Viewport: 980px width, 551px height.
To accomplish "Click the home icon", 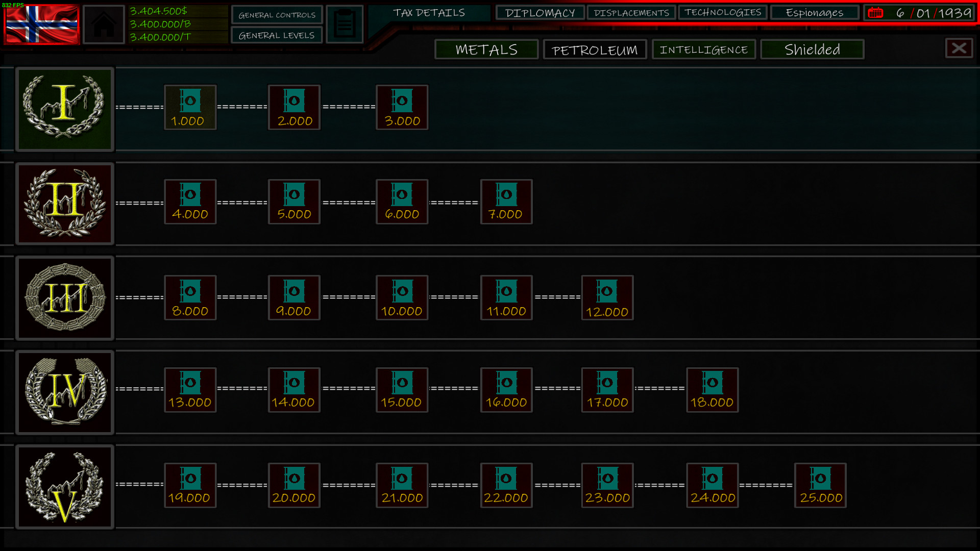I will (104, 23).
